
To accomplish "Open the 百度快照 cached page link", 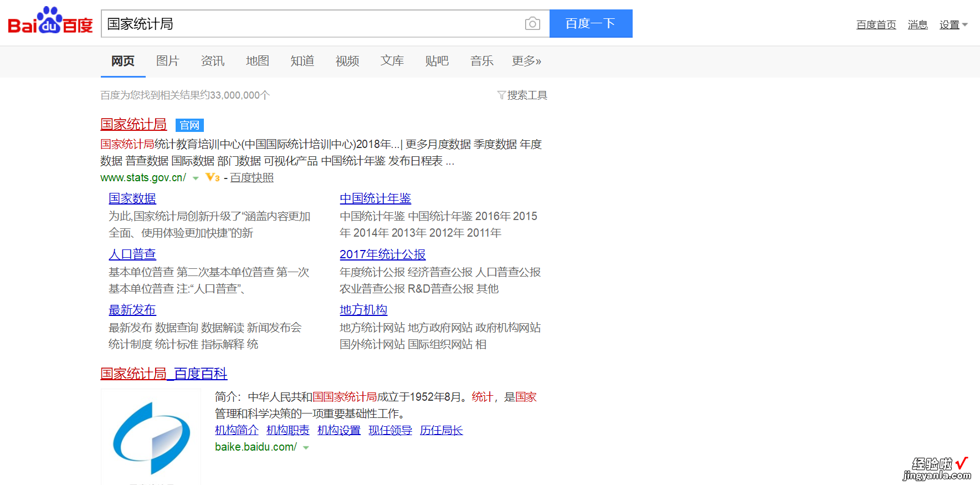I will pos(252,178).
